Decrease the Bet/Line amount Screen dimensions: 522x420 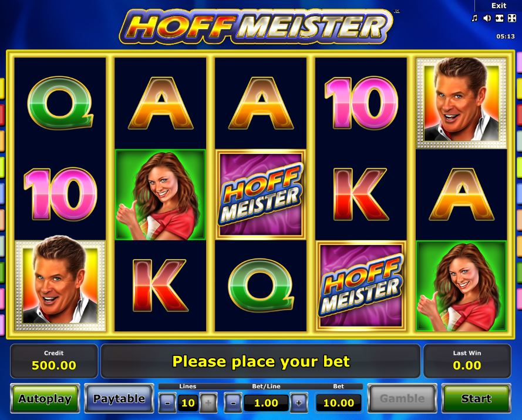pos(233,403)
